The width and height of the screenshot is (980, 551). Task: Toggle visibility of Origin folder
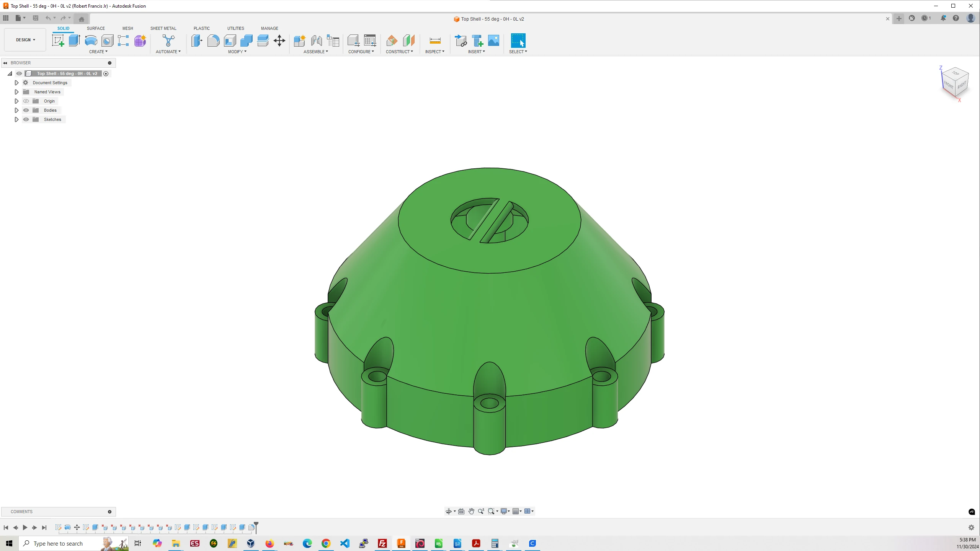coord(26,101)
